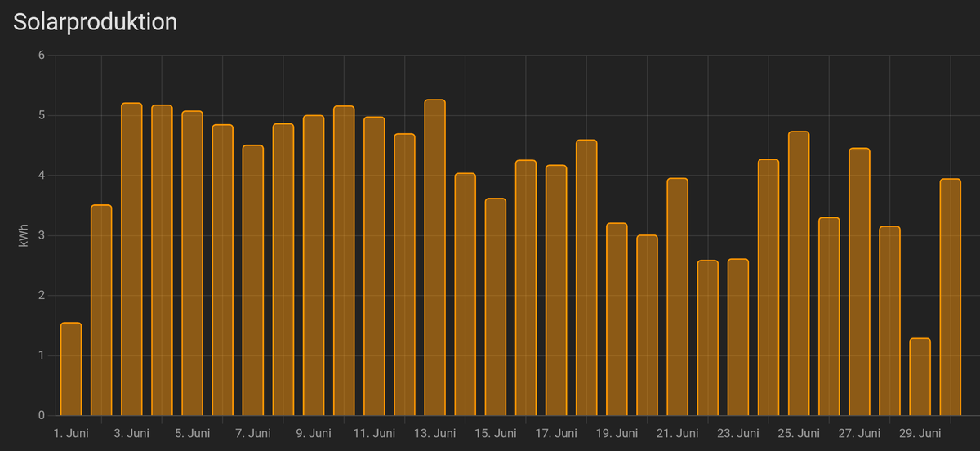Click the 24. Juni bar
The width and height of the screenshot is (980, 451).
click(x=768, y=288)
